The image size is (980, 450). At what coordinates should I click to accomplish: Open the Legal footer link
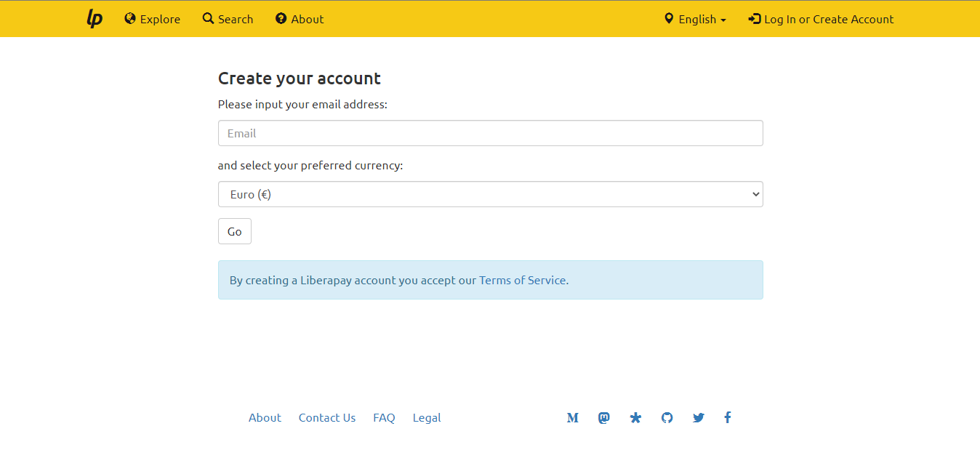click(x=427, y=418)
